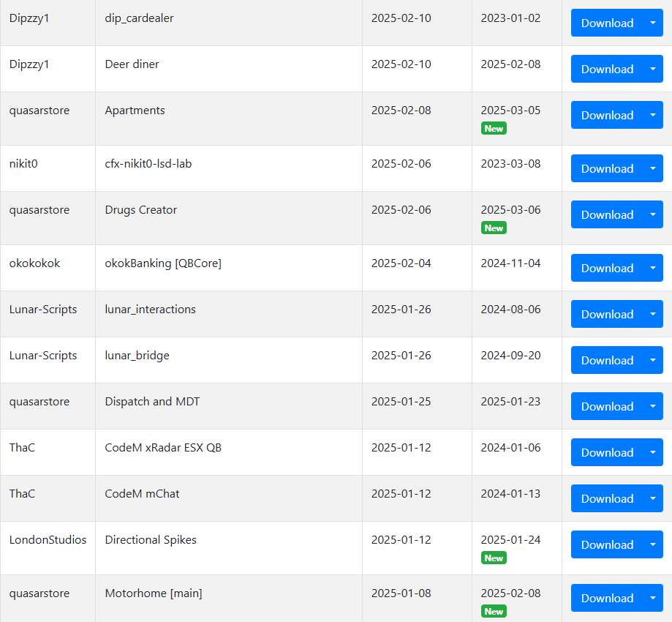
Task: Download the dip_cardealer asset
Action: [607, 23]
